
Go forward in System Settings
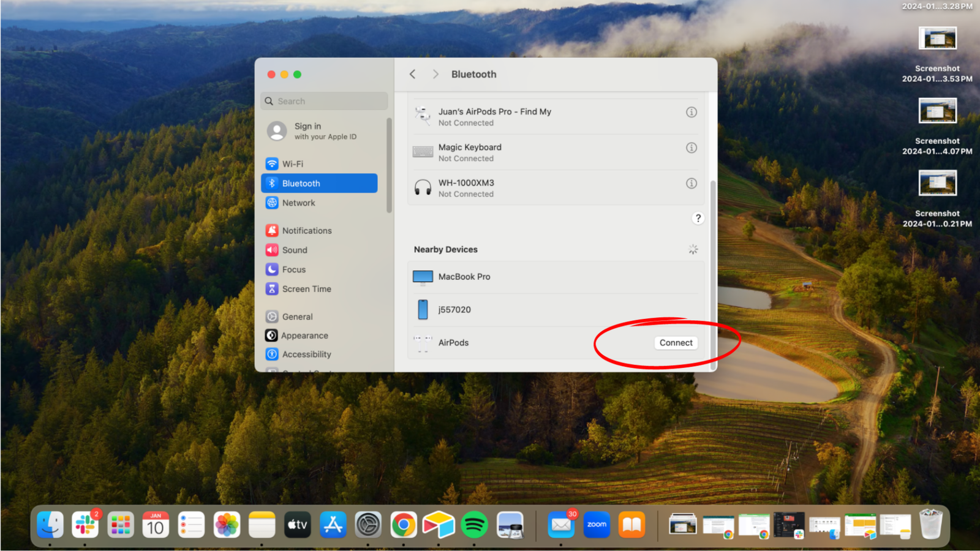435,74
